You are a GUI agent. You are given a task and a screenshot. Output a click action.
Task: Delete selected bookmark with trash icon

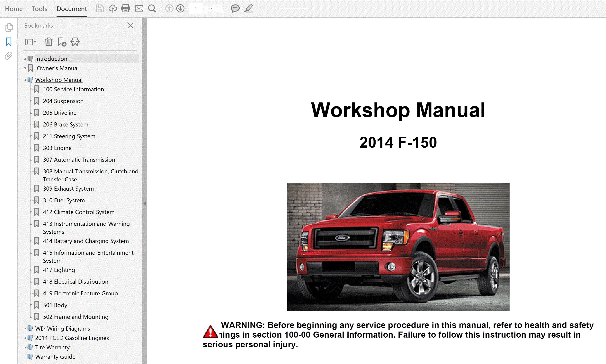click(49, 42)
